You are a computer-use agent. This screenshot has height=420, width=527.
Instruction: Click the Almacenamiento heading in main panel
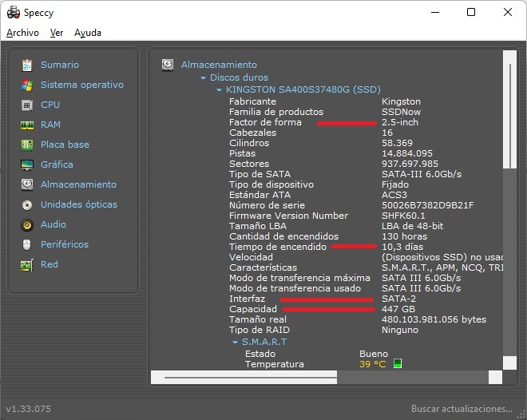point(219,65)
